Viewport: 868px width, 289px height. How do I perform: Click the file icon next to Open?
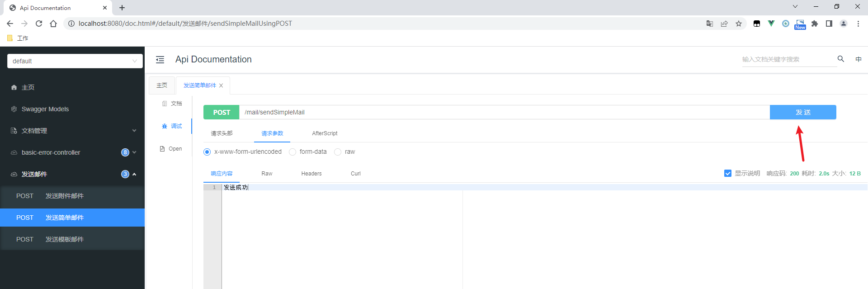[162, 149]
